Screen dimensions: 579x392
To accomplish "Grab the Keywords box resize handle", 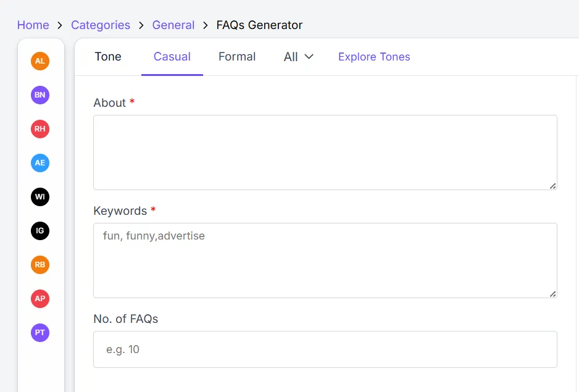I will pyautogui.click(x=553, y=294).
